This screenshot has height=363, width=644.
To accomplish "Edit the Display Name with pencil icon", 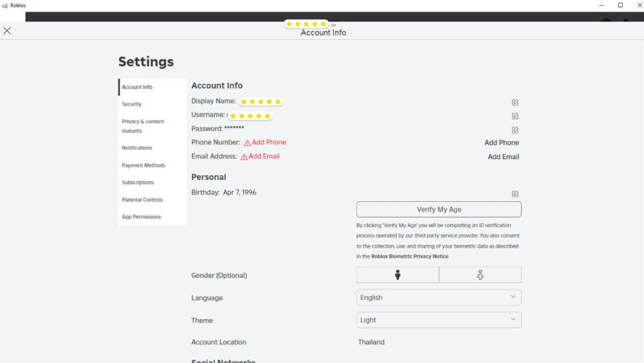I will coord(515,103).
